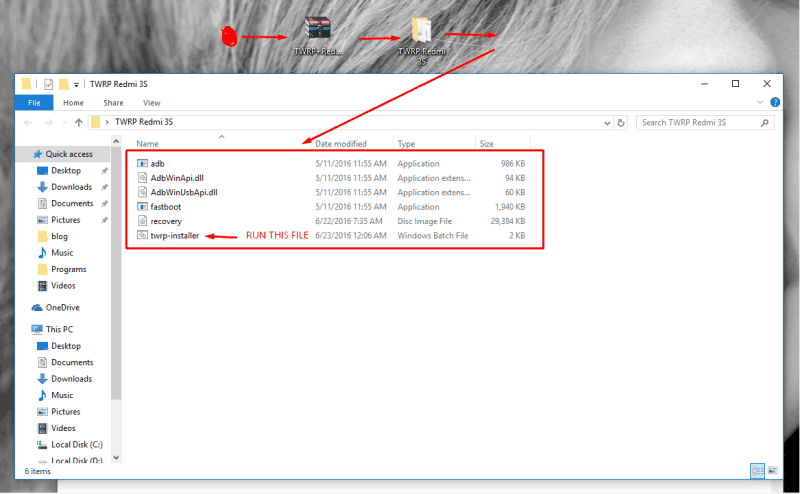The height and width of the screenshot is (494, 800).
Task: Click the TWRP Redmi 3S desktop folder
Action: click(x=422, y=41)
